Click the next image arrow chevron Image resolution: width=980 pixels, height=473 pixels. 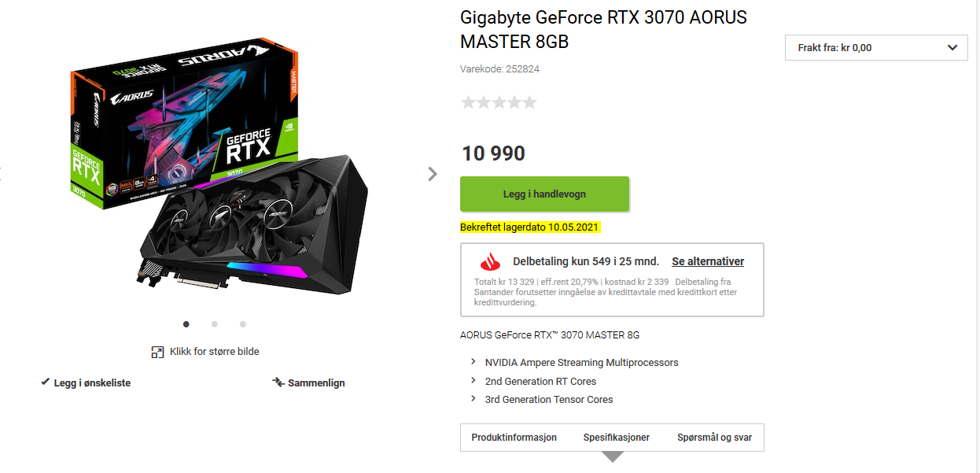coord(433,174)
